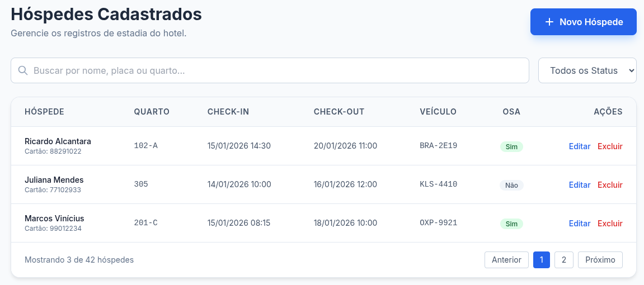Open Editar for Marcos Vinícius

click(x=579, y=224)
